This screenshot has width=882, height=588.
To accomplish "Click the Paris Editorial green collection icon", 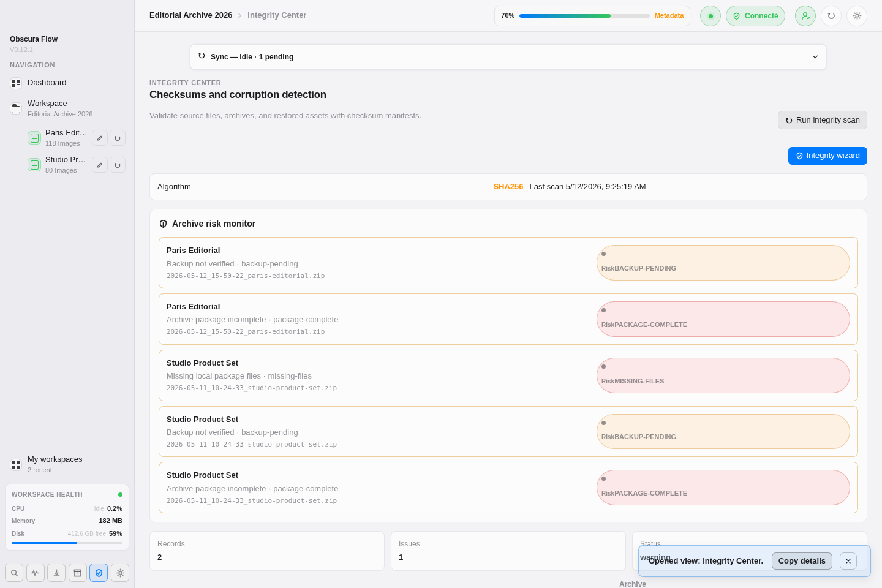I will coord(34,138).
